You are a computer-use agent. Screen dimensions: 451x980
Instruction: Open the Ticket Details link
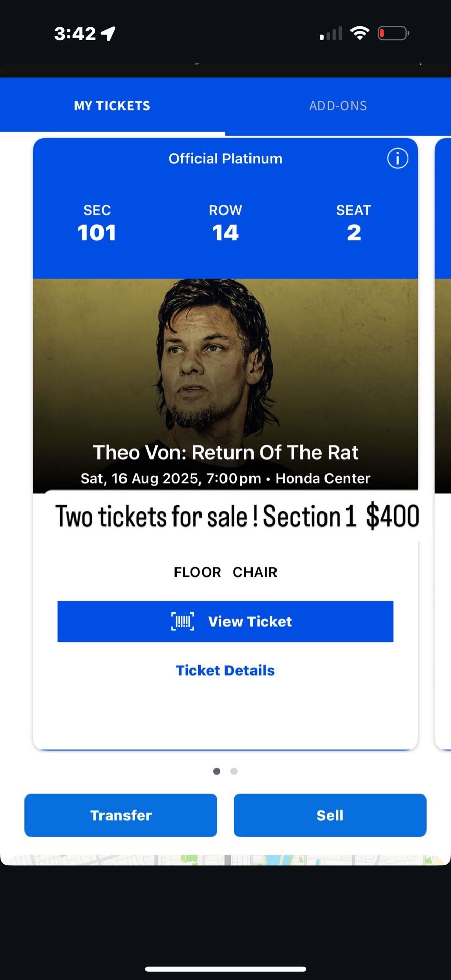click(x=225, y=670)
